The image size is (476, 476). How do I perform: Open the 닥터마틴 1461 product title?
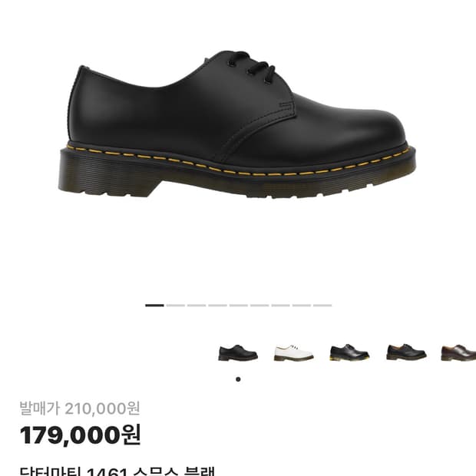pyautogui.click(x=117, y=471)
